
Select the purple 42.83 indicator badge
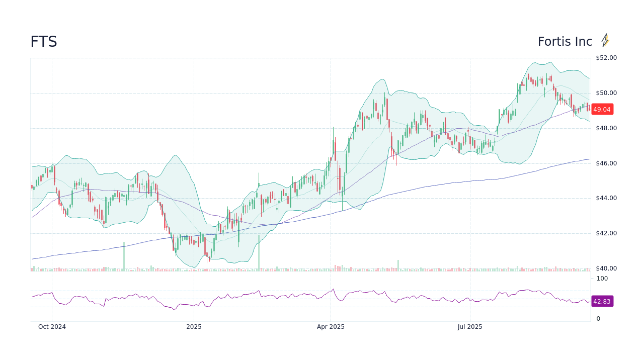tap(603, 301)
